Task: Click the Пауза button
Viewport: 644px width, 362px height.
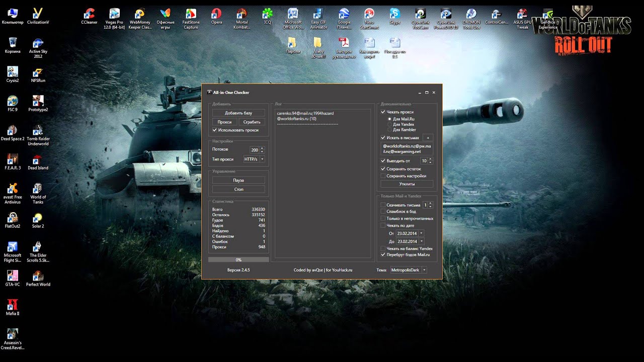Action: [x=238, y=180]
